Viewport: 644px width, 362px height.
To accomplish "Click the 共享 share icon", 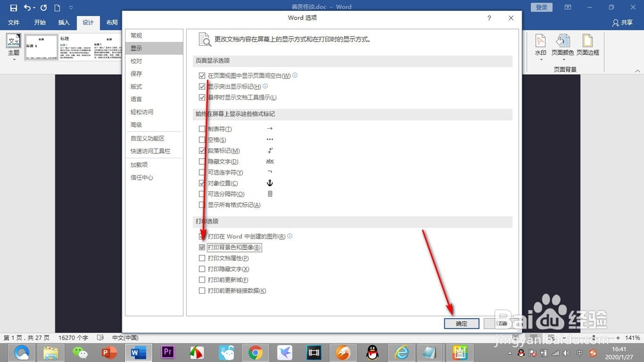I will click(622, 23).
